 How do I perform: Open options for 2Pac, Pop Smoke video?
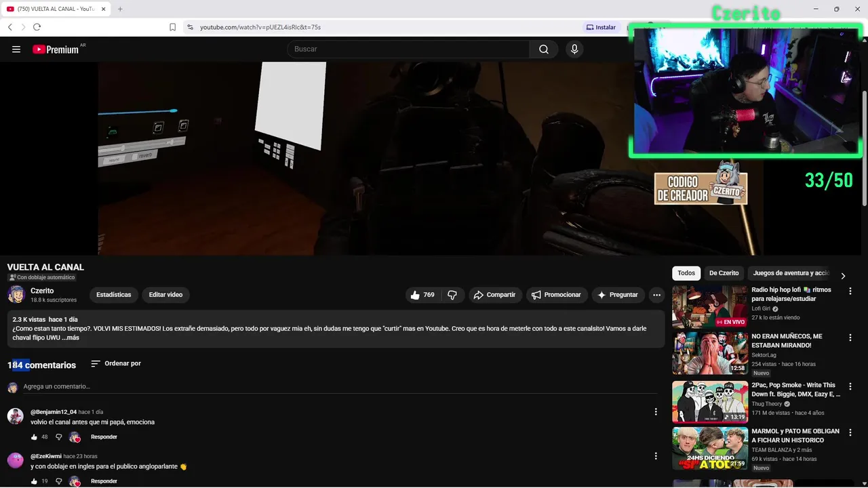point(850,386)
